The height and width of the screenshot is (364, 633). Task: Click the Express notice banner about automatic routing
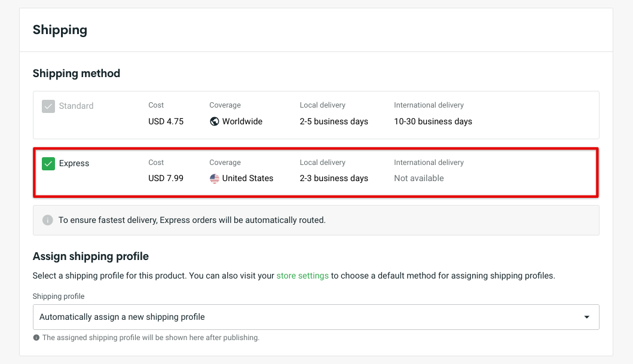point(316,220)
